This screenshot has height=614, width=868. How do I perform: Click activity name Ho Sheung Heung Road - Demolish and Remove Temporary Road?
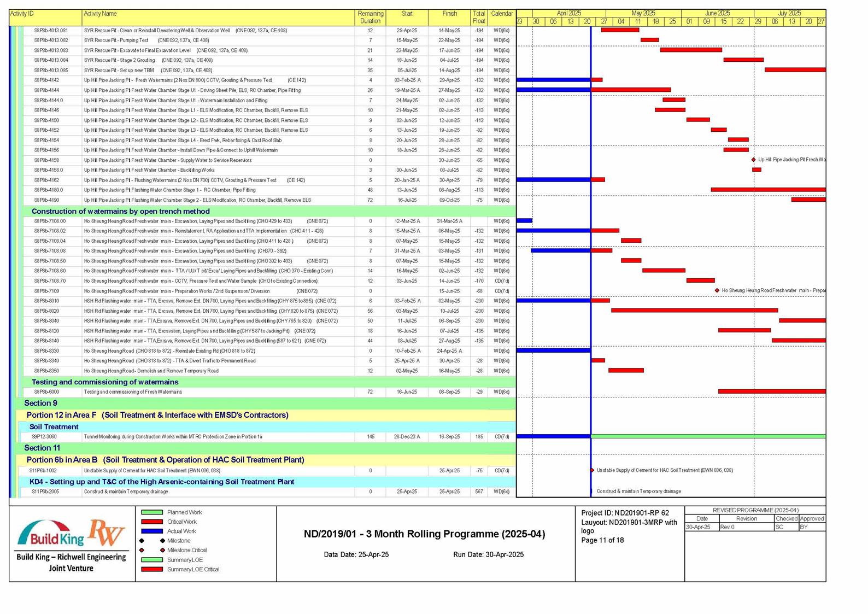[x=151, y=371]
